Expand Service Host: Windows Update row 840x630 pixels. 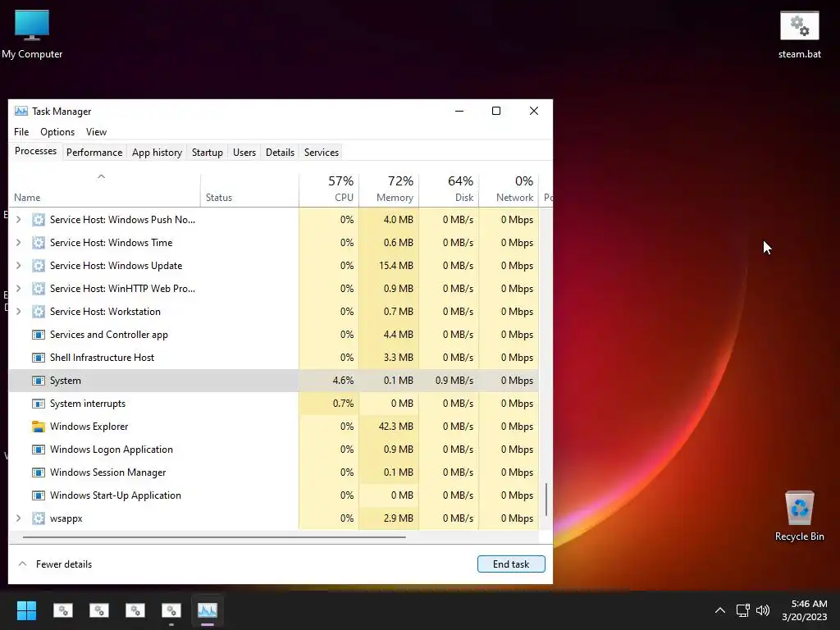[x=18, y=266]
